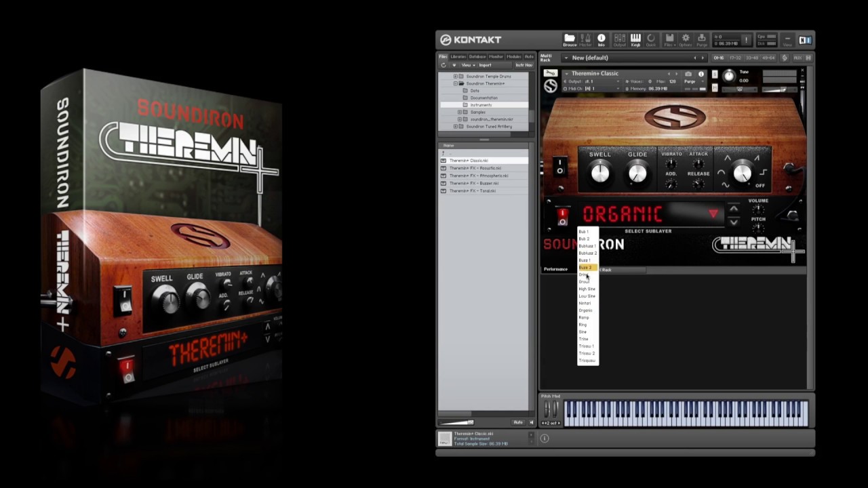Open the instrument Purge dropdown
868x488 pixels.
pyautogui.click(x=694, y=81)
